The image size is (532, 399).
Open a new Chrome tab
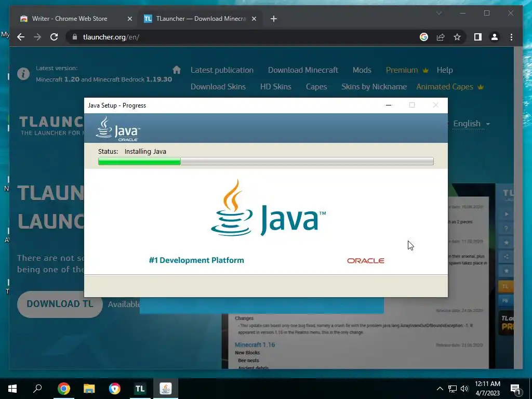(x=274, y=19)
